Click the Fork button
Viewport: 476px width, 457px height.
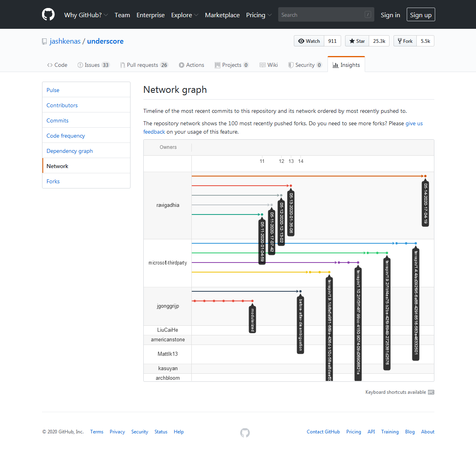tap(405, 41)
